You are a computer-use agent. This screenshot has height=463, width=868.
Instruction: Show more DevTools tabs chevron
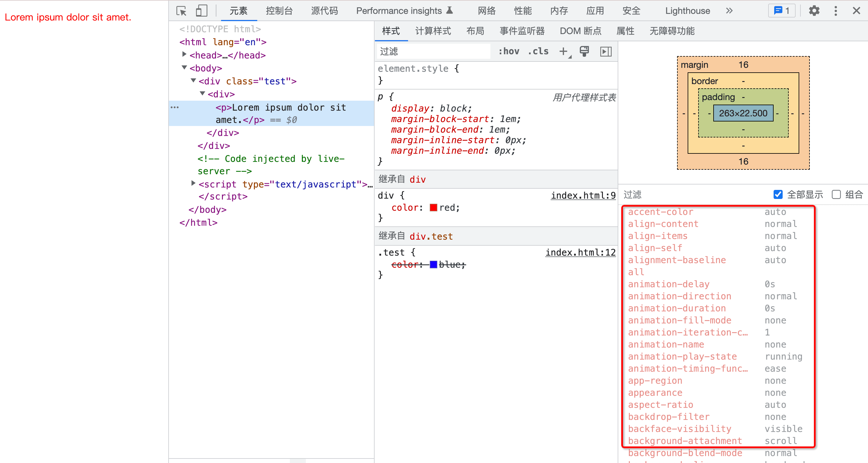(729, 11)
